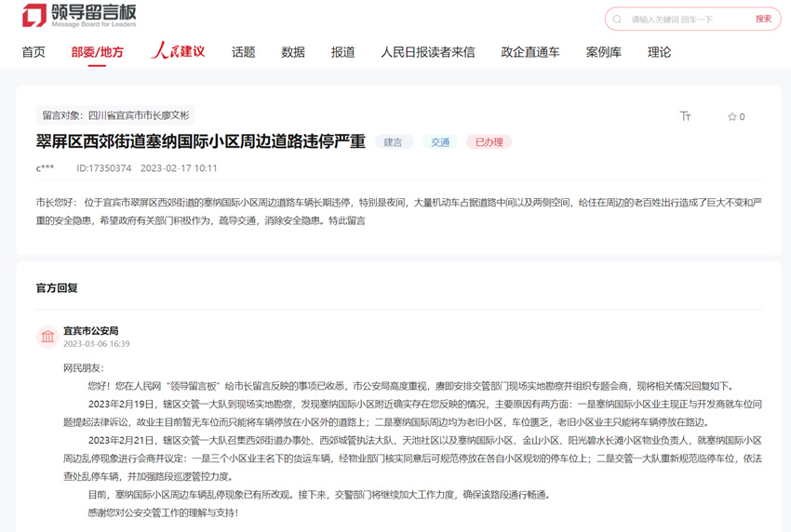Navigate to 人民日报读者来信
This screenshot has height=532, width=791.
[427, 52]
